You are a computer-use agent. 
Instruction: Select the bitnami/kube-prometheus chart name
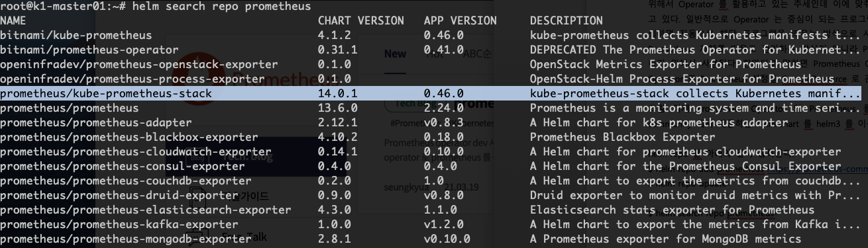pos(76,35)
